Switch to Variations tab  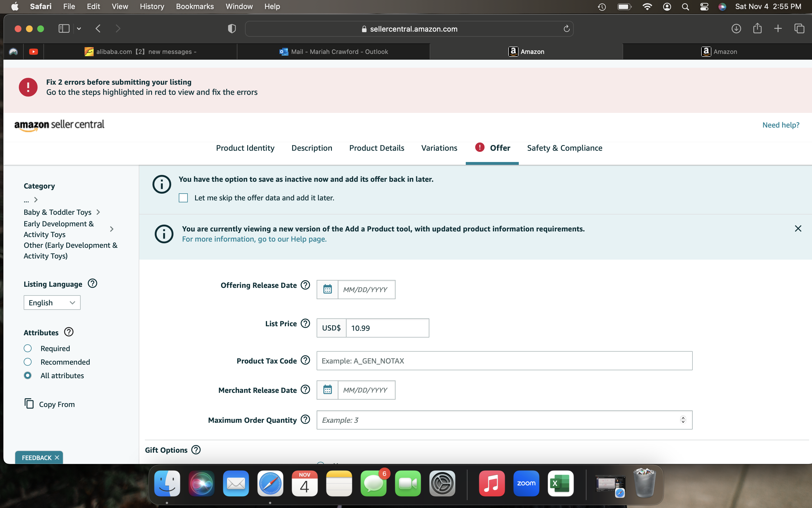coord(439,148)
